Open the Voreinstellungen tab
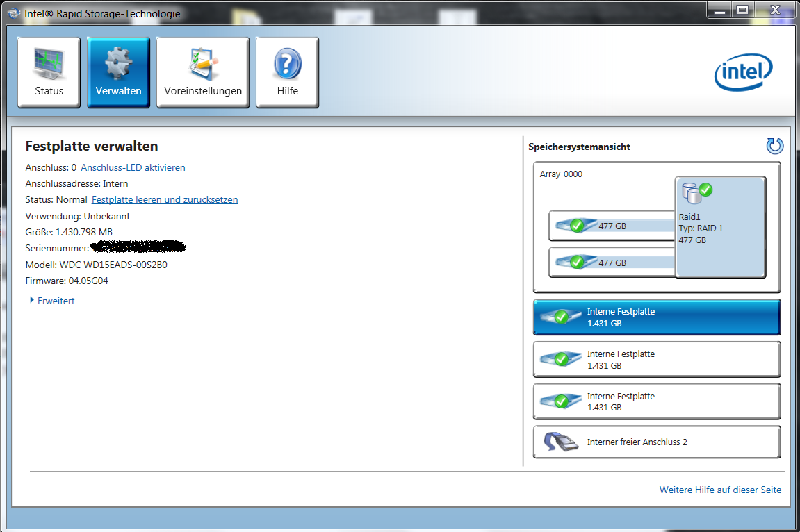Viewport: 800px width, 532px height. 203,72
